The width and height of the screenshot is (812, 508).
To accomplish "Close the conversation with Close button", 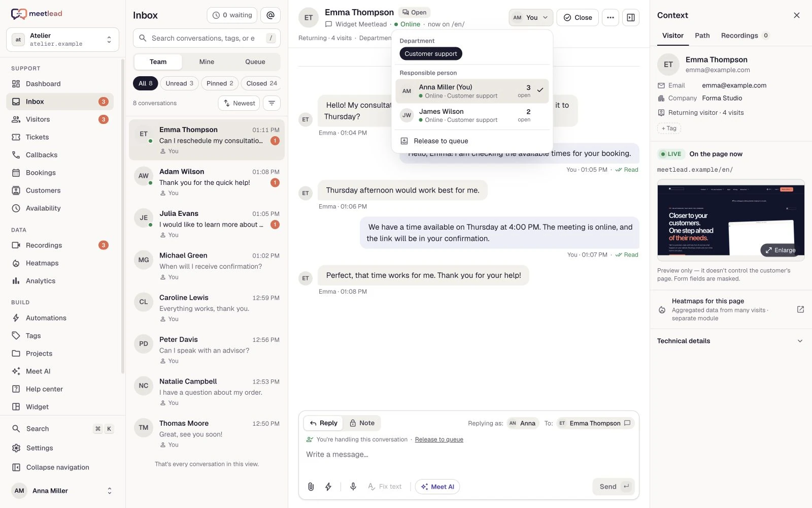I will click(x=578, y=17).
